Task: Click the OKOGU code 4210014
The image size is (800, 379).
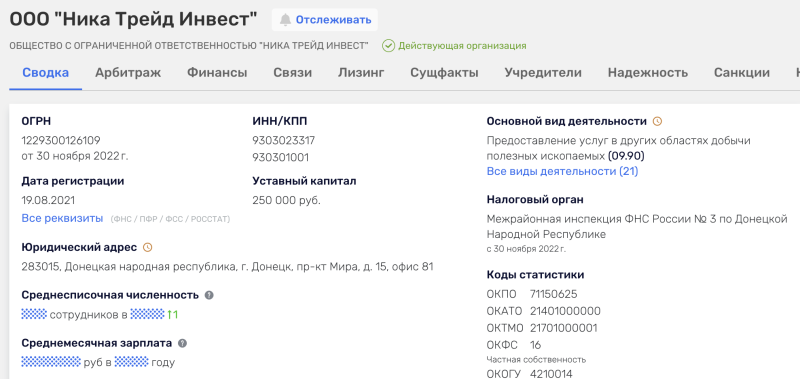Action: [x=551, y=374]
